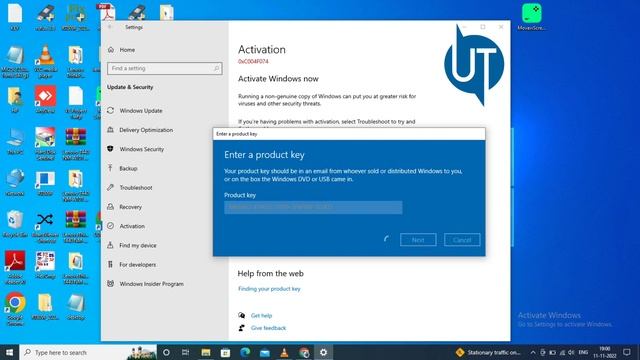Switch the ENG input language indicator
Screen dimensions: 640x360
pyautogui.click(x=583, y=352)
